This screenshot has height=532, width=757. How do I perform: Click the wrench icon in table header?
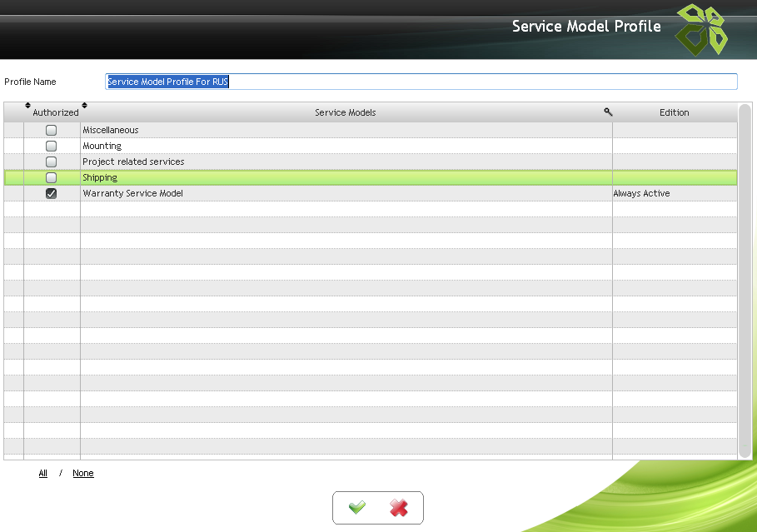(x=608, y=112)
